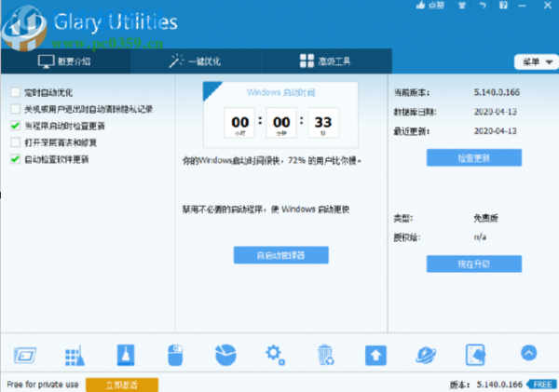This screenshot has height=392, width=559.
Task: Click the 免费版 type value
Action: point(486,218)
